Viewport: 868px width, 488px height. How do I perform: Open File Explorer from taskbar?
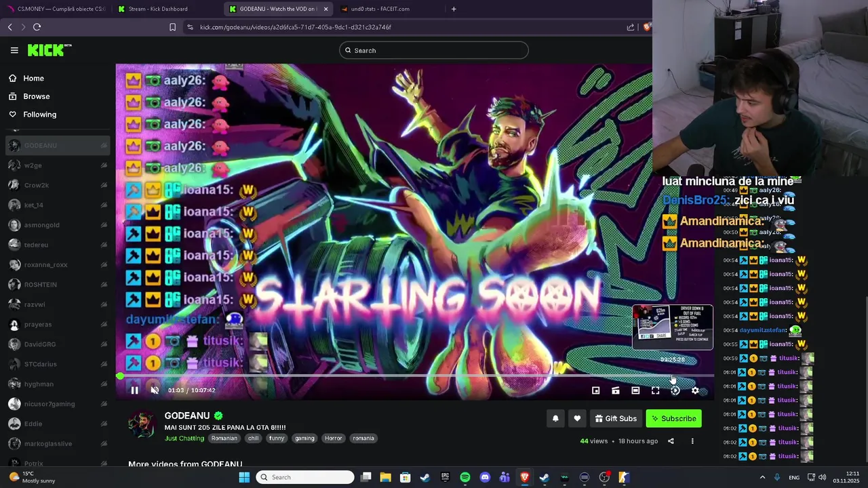coord(385,477)
